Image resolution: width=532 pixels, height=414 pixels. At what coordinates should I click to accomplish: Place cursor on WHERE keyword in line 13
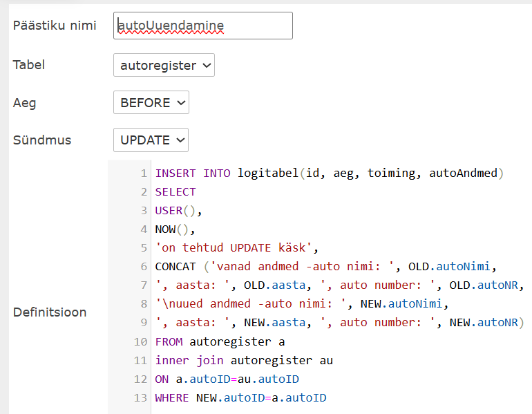173,397
